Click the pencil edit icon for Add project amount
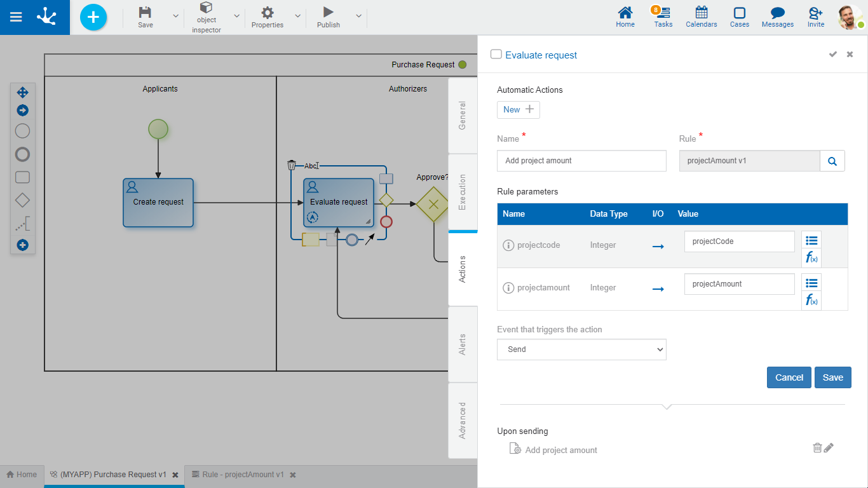Viewport: 868px width, 488px height. pos(829,448)
